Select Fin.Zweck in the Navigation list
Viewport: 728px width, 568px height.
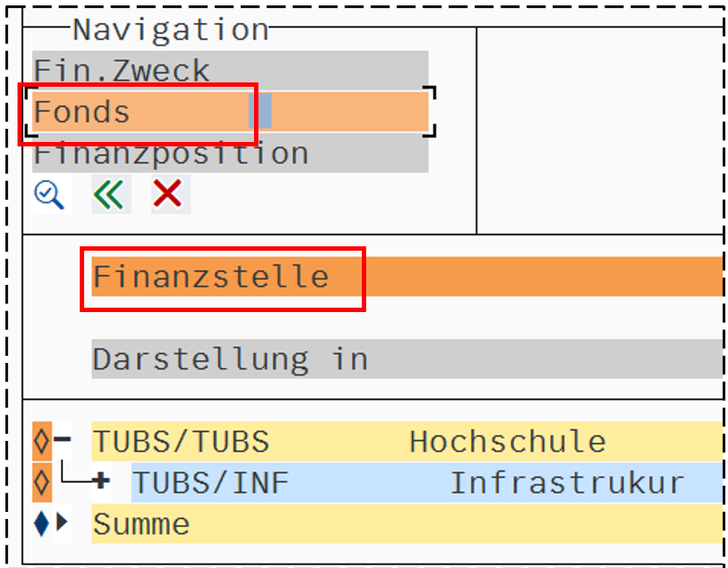click(123, 70)
